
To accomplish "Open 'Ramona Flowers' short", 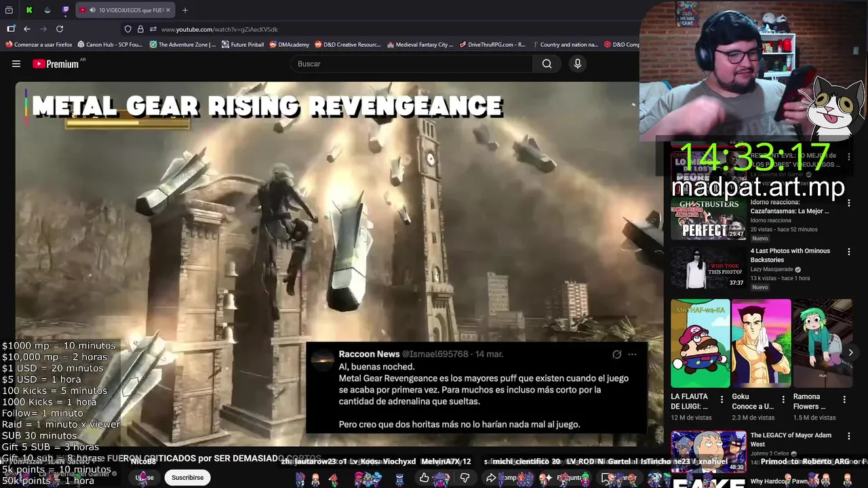I will [x=823, y=344].
